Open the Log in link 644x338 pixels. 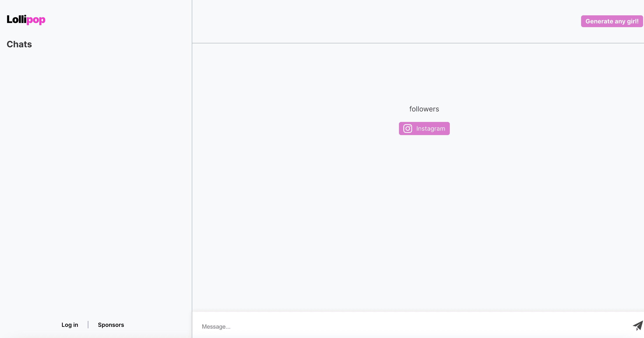(x=70, y=325)
